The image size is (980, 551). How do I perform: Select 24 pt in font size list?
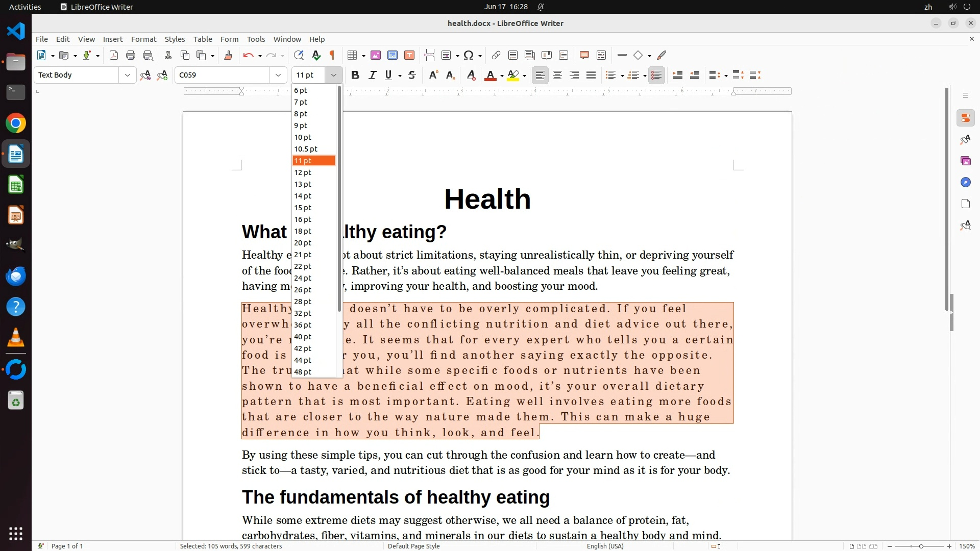(x=303, y=278)
